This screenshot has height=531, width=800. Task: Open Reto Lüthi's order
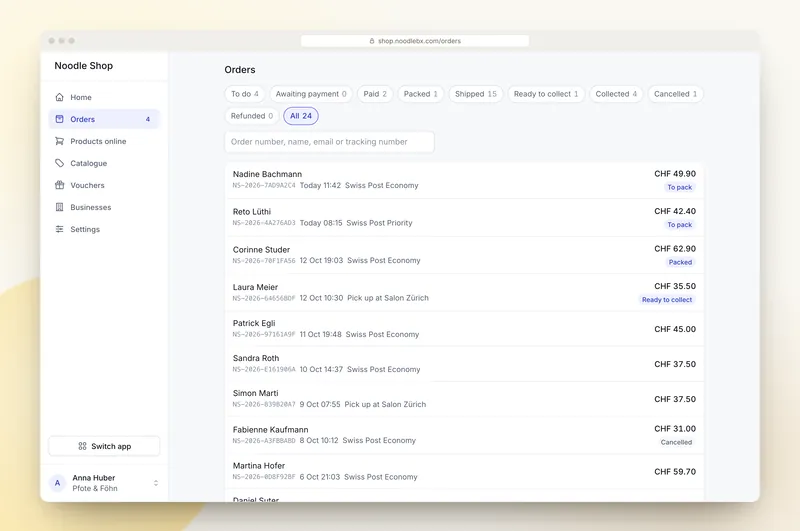(x=464, y=218)
